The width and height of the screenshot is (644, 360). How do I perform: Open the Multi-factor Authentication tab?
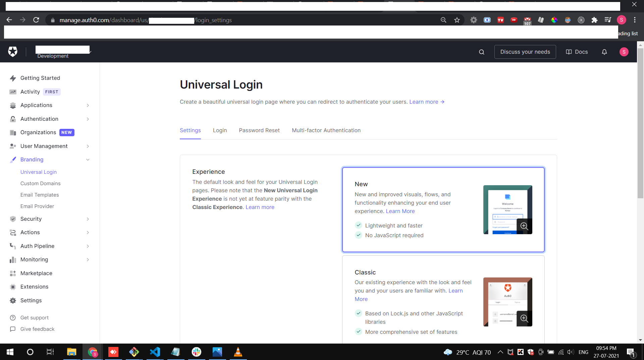click(326, 131)
